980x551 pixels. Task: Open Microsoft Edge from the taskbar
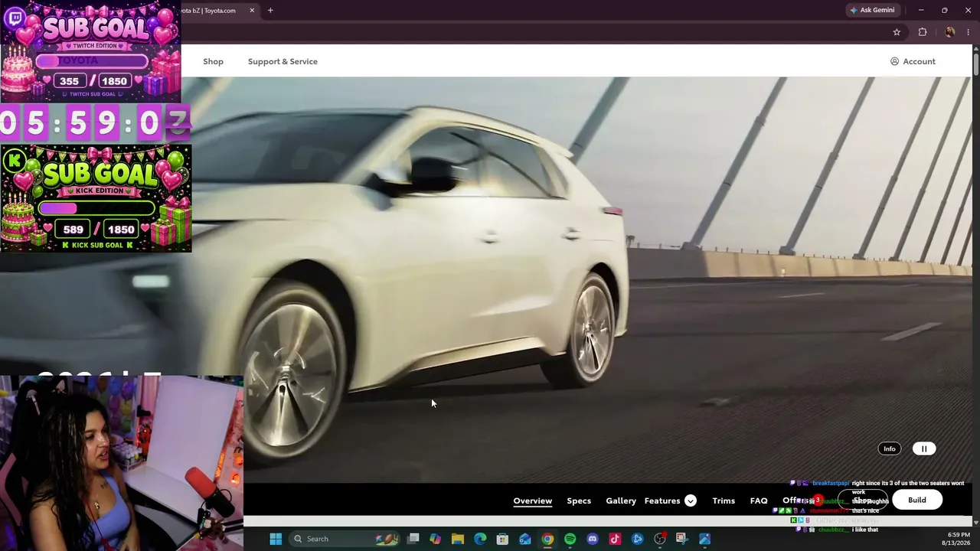480,539
